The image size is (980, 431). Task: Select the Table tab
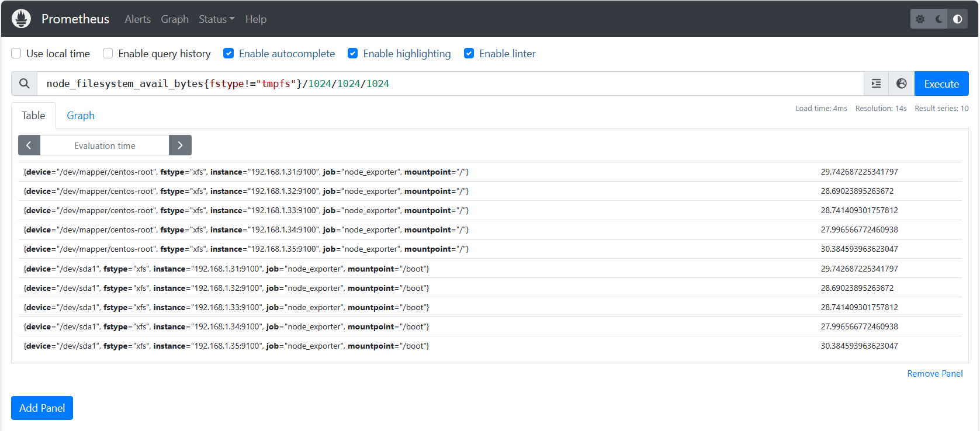pyautogui.click(x=33, y=116)
